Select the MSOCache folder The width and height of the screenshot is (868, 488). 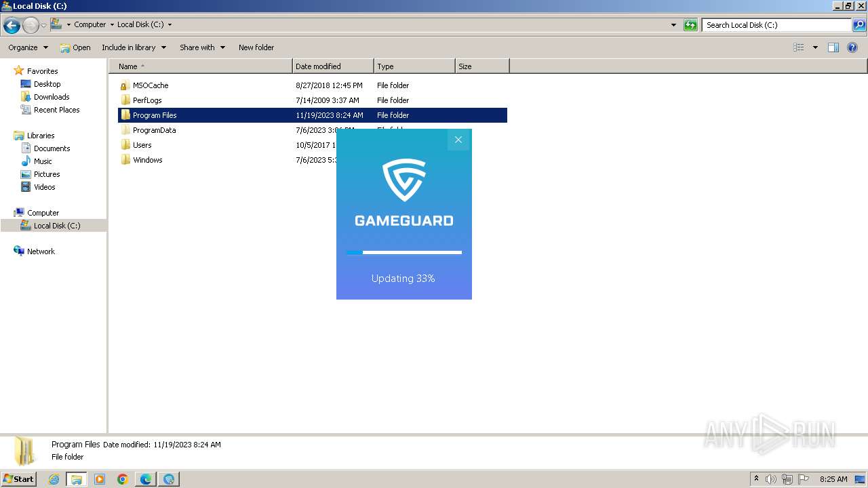pos(150,85)
